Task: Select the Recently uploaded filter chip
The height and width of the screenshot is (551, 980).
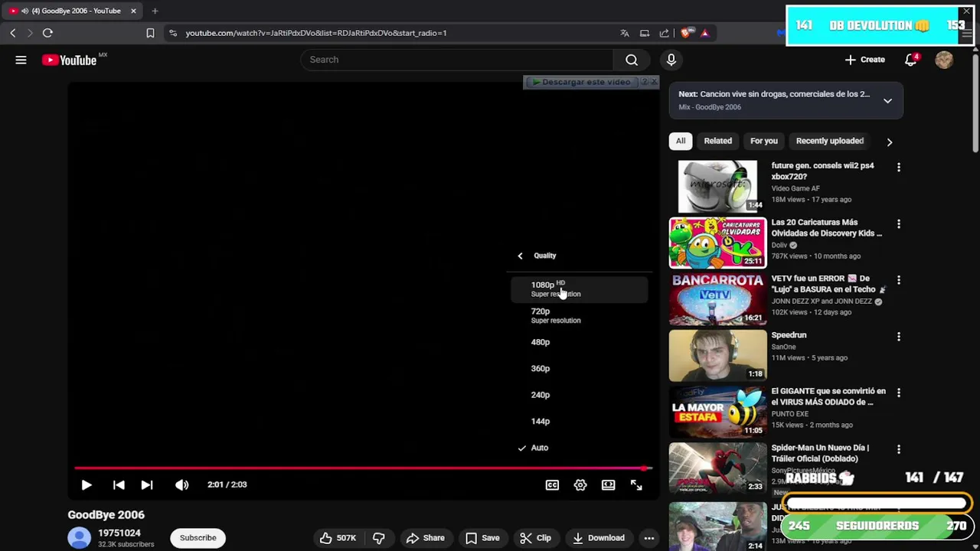Action: click(830, 141)
